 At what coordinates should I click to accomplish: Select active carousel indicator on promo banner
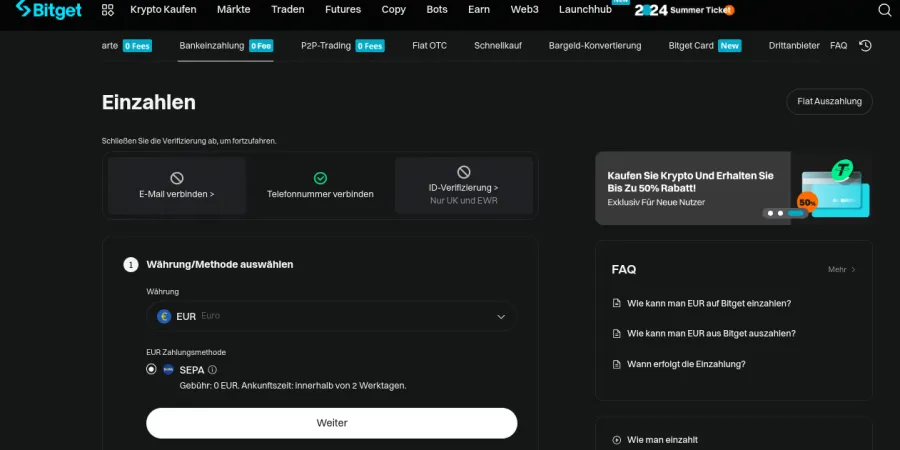(x=796, y=213)
